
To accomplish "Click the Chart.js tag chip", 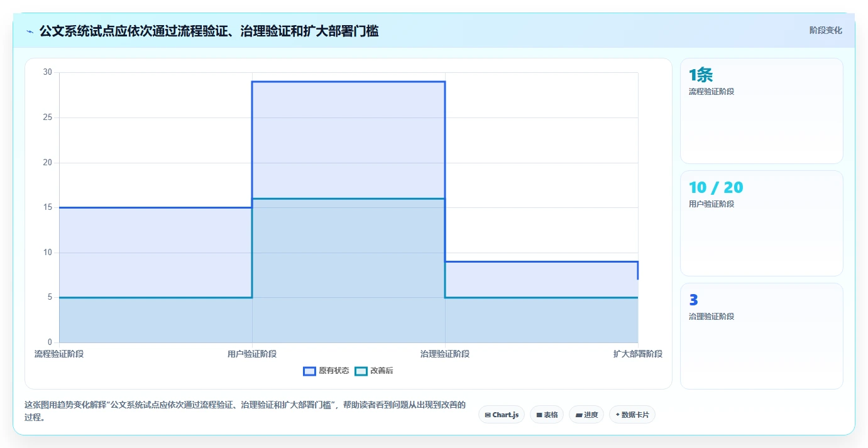I will tap(502, 415).
